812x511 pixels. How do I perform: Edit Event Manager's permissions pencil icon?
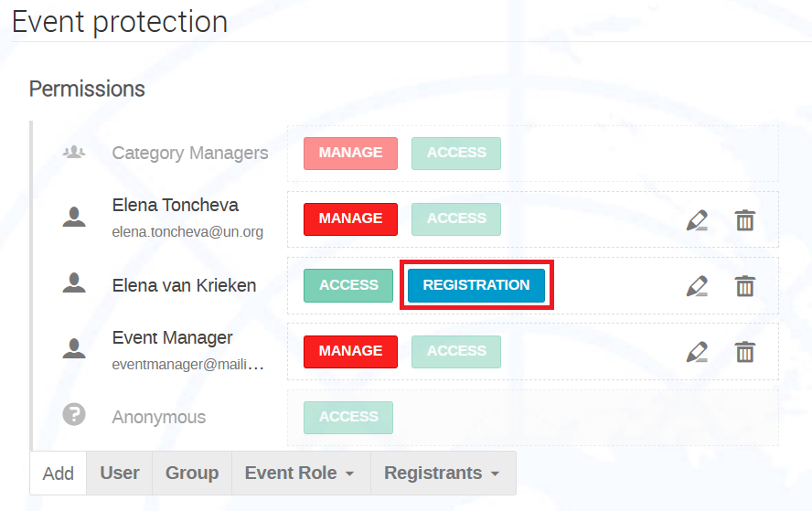(697, 352)
